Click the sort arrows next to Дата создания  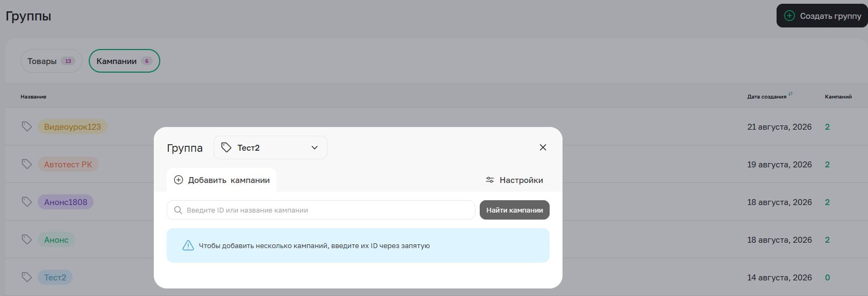[x=791, y=94]
